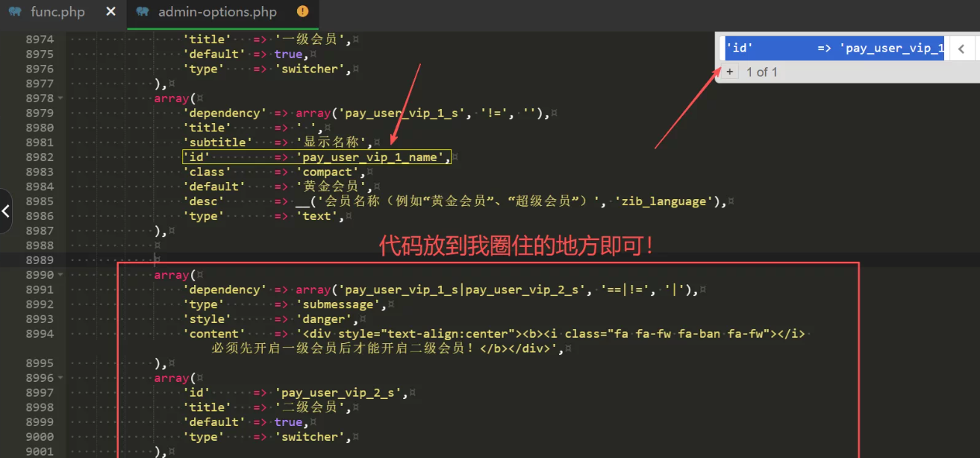Click 'zib_language' in the desc line
Viewport: 980px width, 458px height.
coord(664,201)
